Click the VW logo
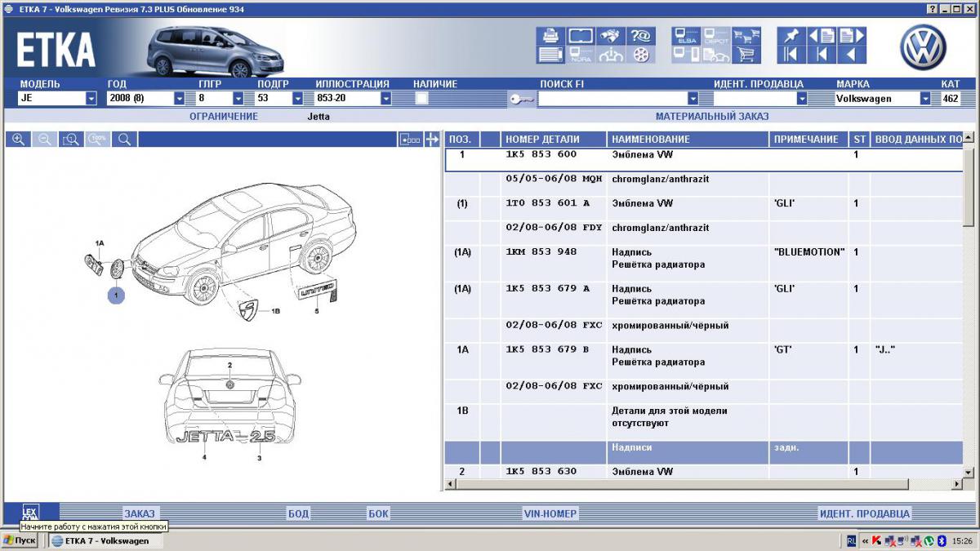980x551 pixels. (923, 47)
